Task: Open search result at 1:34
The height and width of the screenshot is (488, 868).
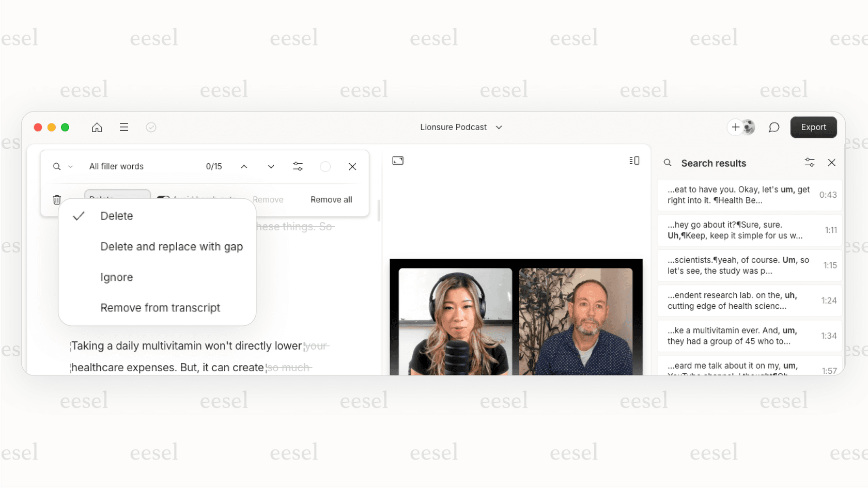Action: pos(749,335)
